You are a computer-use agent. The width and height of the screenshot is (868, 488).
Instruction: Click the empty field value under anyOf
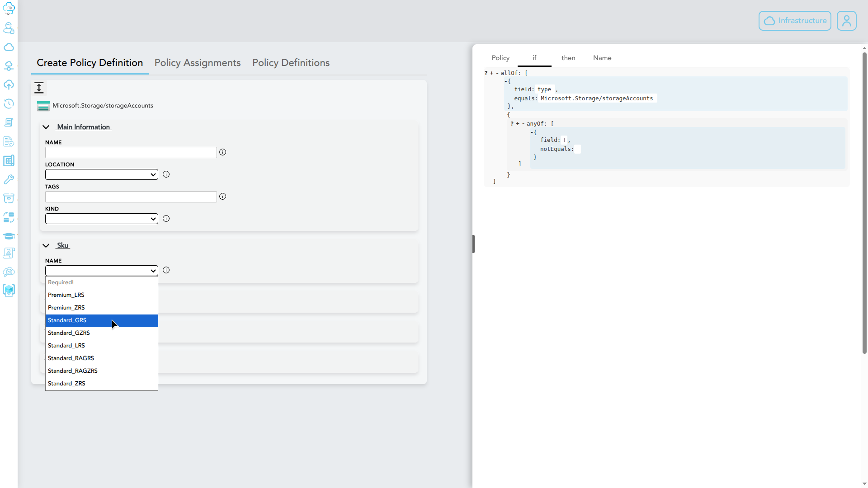564,140
